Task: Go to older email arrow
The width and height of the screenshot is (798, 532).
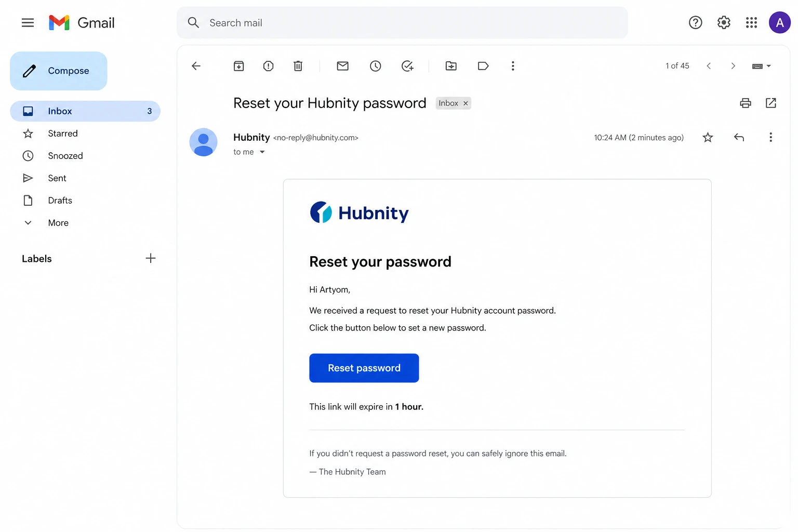Action: point(733,66)
